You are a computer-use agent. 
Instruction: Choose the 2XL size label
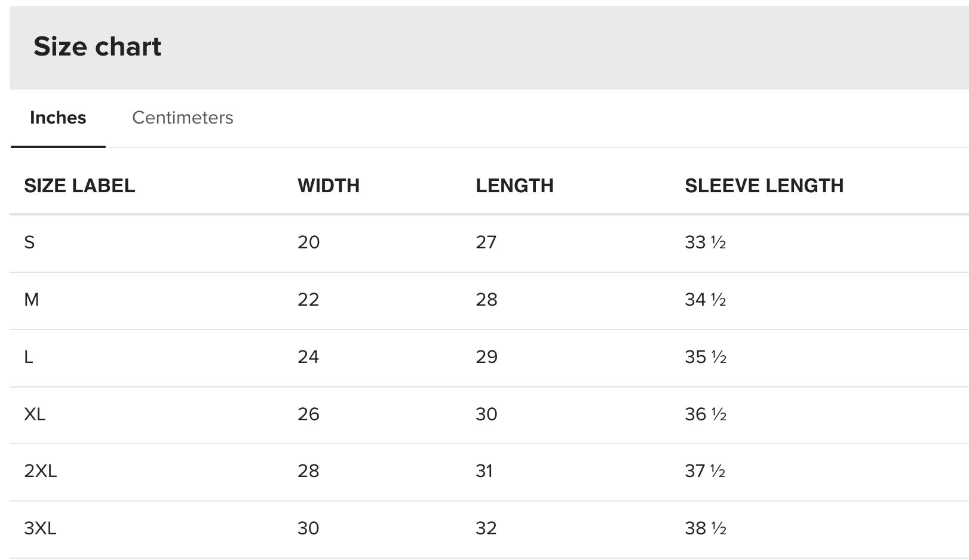41,471
